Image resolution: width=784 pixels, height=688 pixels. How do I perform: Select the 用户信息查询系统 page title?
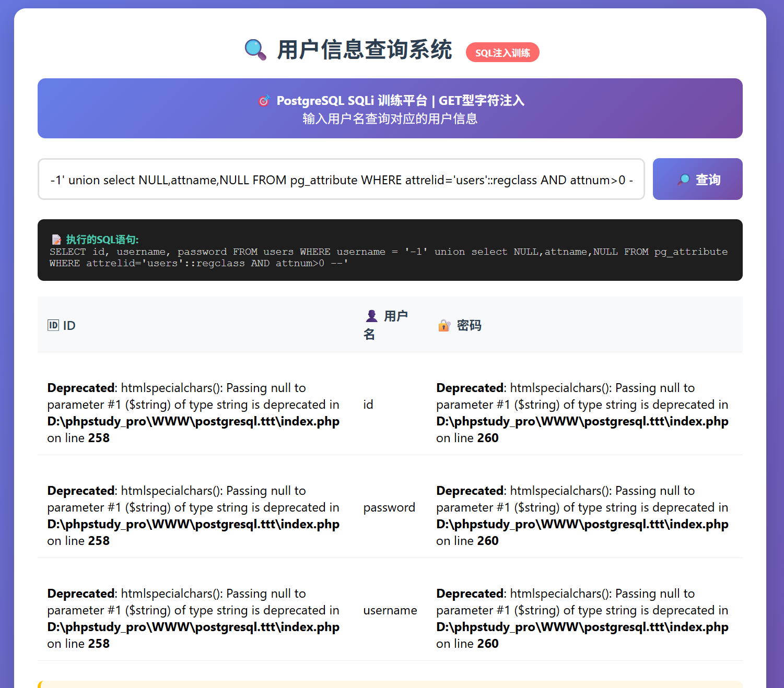tap(365, 50)
